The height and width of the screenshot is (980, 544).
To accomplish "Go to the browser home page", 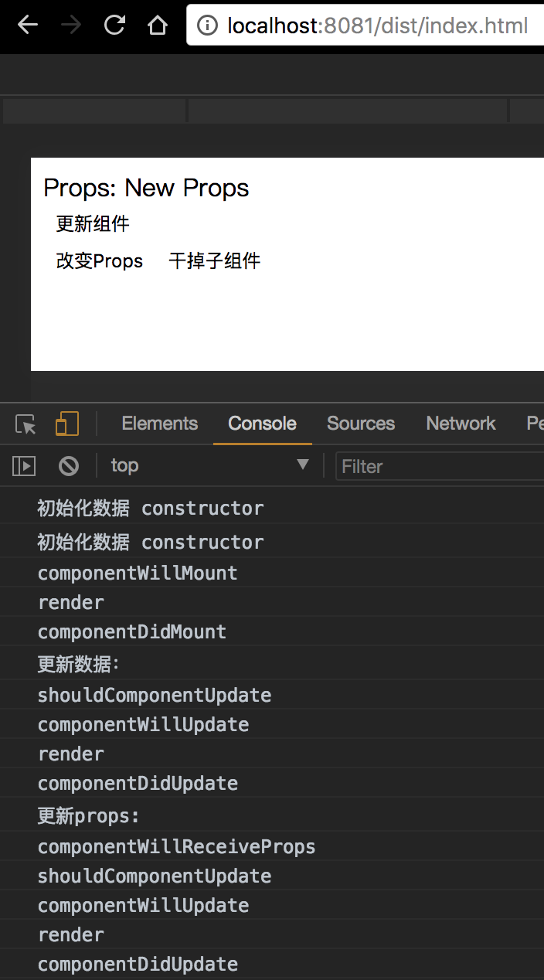I will [158, 26].
